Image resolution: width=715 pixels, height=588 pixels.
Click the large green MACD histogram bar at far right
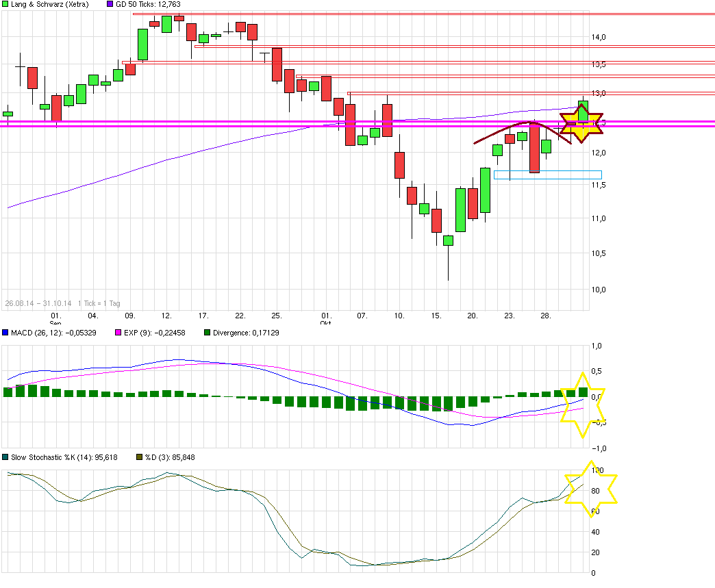583,392
